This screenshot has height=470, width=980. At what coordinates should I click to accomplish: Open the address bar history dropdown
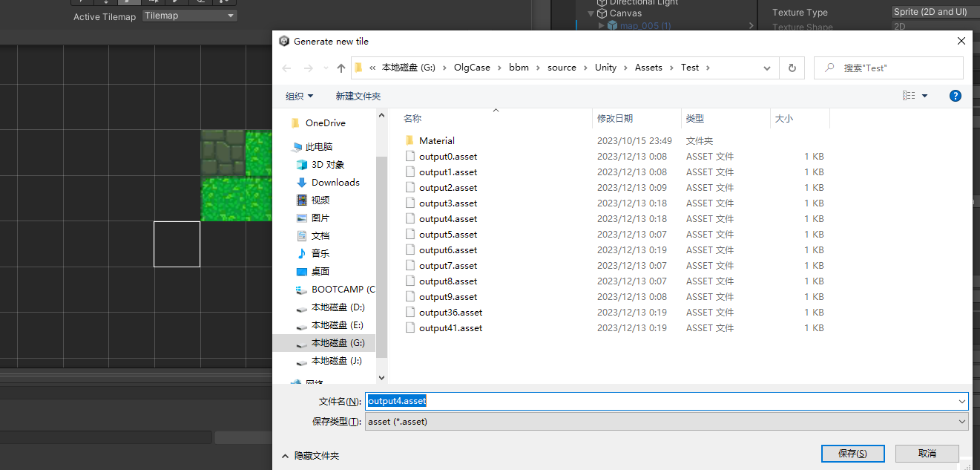pyautogui.click(x=767, y=68)
